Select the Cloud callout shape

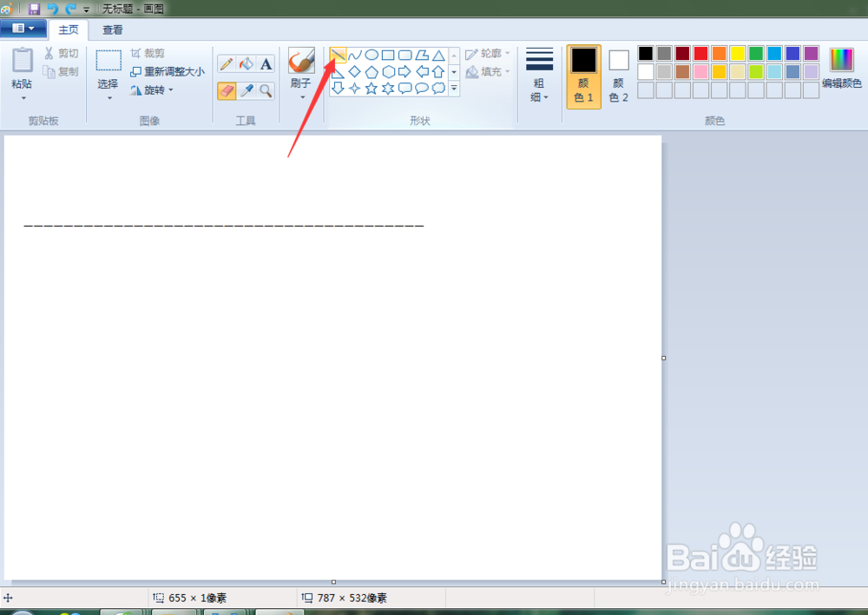pyautogui.click(x=438, y=88)
